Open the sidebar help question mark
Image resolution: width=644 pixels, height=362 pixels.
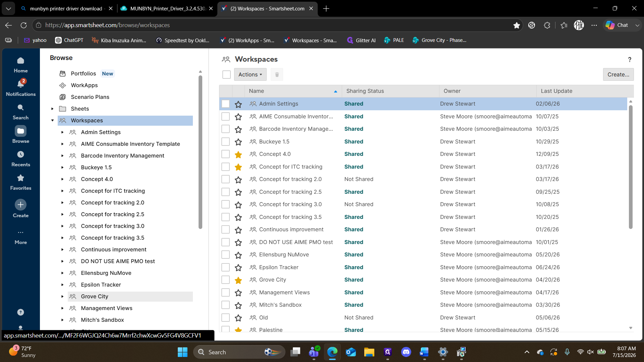tap(20, 312)
